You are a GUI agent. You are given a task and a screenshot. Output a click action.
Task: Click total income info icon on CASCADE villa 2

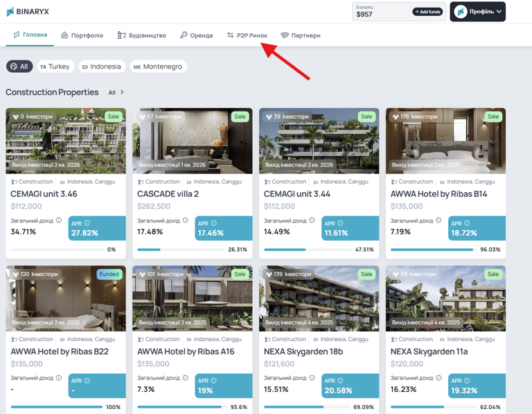click(185, 221)
